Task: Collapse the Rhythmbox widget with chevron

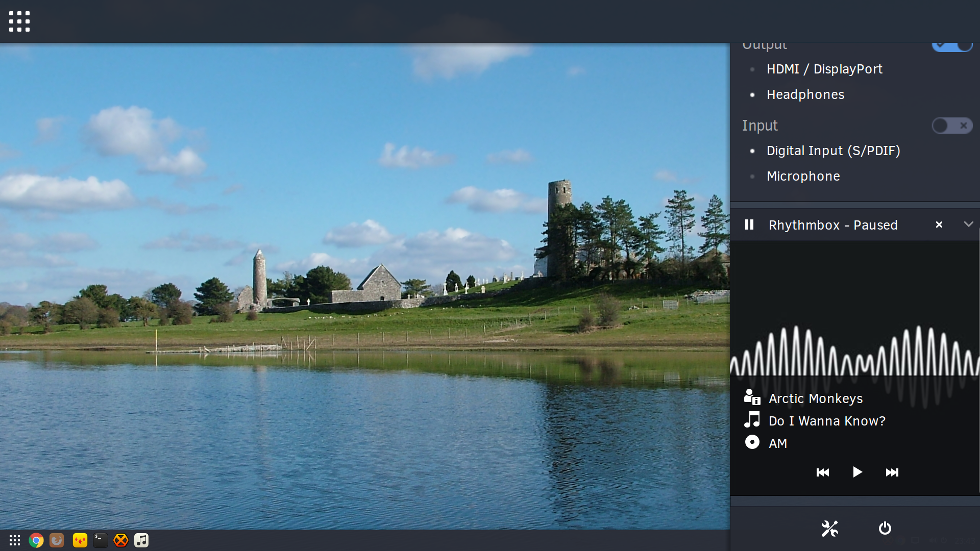Action: coord(968,224)
